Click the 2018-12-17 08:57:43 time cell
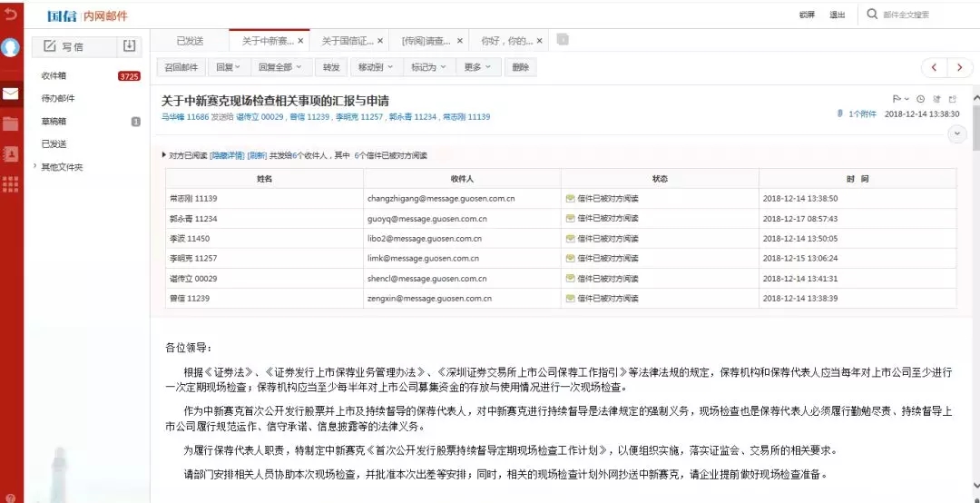Screen dimensions: 980x503 click(857, 218)
